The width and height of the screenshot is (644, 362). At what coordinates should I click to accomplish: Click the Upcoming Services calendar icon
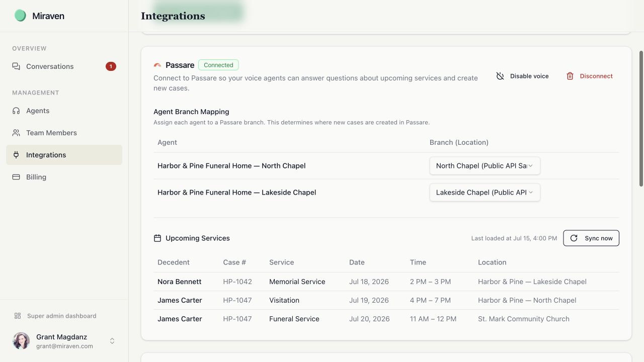[157, 238]
